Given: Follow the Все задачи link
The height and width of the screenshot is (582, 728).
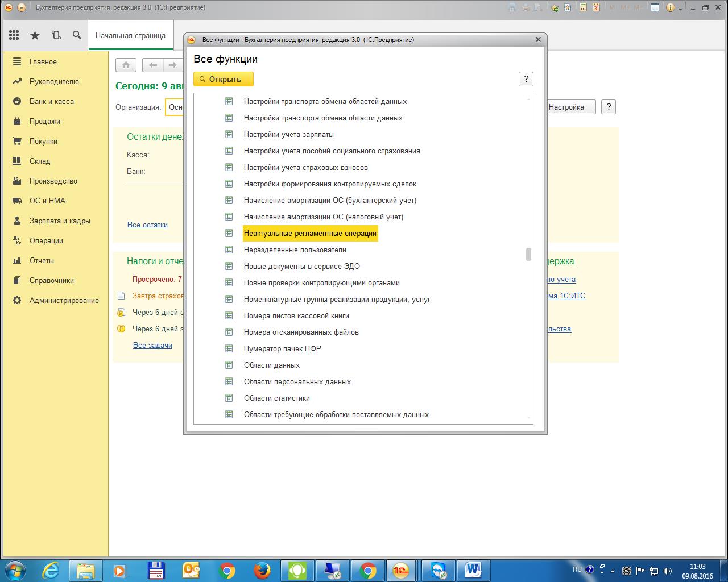Looking at the screenshot, I should click(x=152, y=345).
